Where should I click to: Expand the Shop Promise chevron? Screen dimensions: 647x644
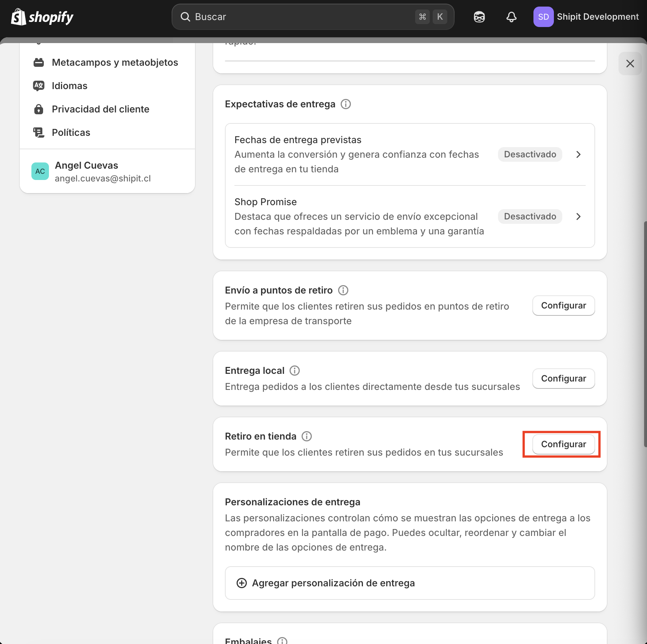[x=578, y=216]
